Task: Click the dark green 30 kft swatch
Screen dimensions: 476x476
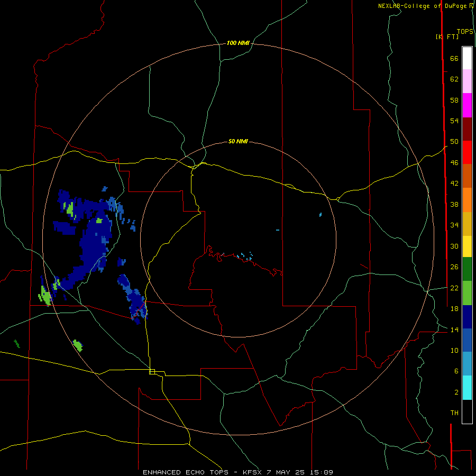Action: (467, 269)
